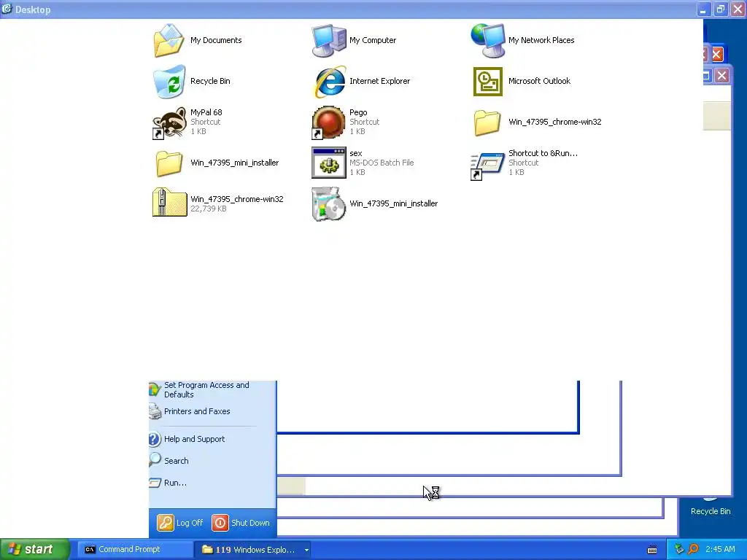Viewport: 747px width, 560px height.
Task: Click the on-screen keyboard tray icon
Action: click(652, 550)
